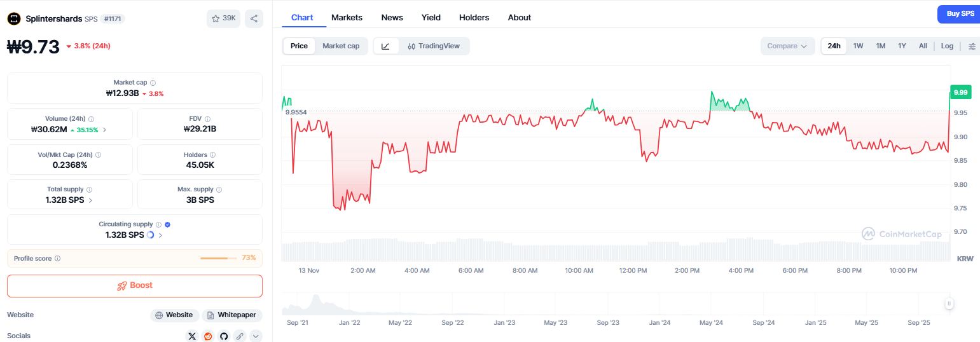This screenshot has width=980, height=342.
Task: Switch to the Markets tab
Action: click(347, 17)
